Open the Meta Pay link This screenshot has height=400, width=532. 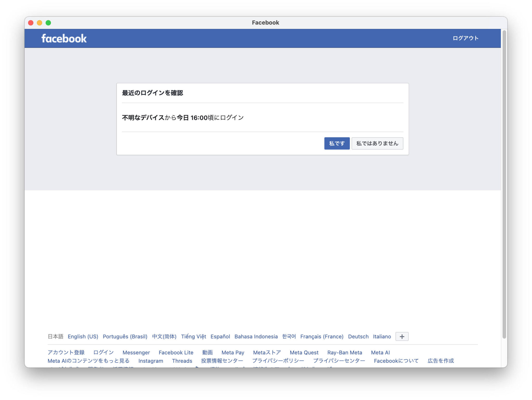(x=233, y=352)
